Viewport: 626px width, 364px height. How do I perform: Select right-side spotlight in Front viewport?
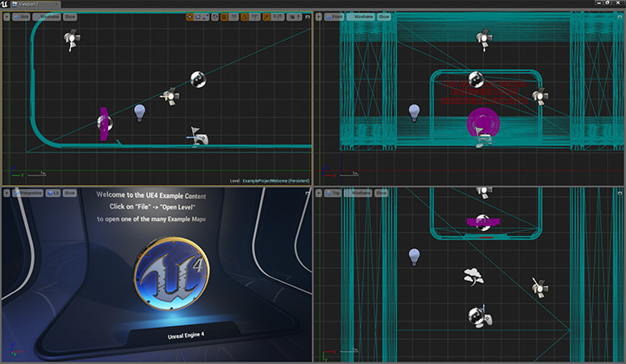pyautogui.click(x=540, y=96)
